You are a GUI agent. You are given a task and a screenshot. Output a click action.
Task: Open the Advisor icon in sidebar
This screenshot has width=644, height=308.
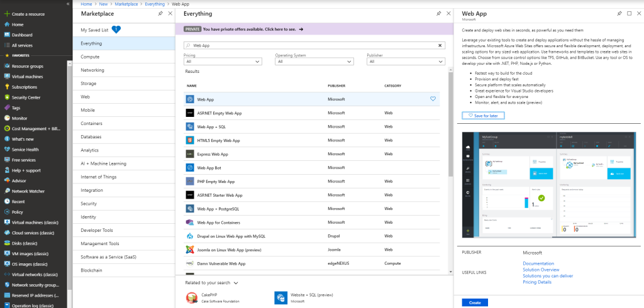tap(6, 180)
